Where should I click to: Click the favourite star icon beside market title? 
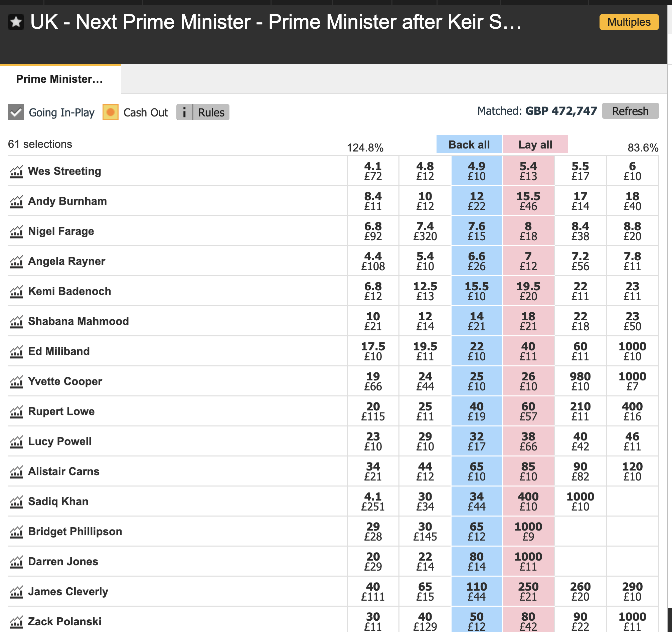pyautogui.click(x=16, y=22)
